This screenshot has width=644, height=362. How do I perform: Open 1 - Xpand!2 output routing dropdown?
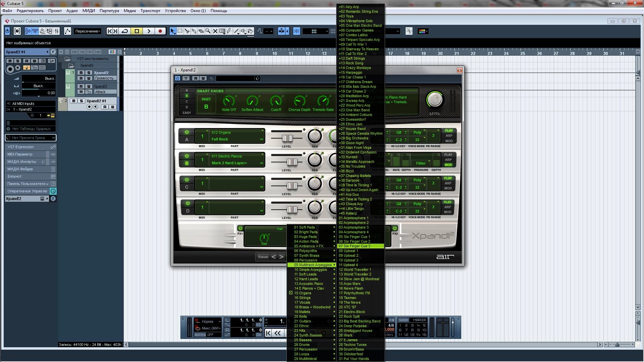[31, 109]
